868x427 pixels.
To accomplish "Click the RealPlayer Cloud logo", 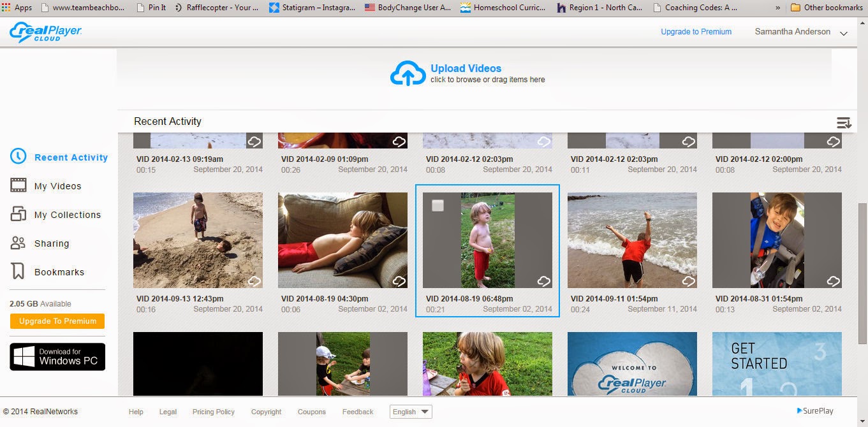I will pos(45,32).
